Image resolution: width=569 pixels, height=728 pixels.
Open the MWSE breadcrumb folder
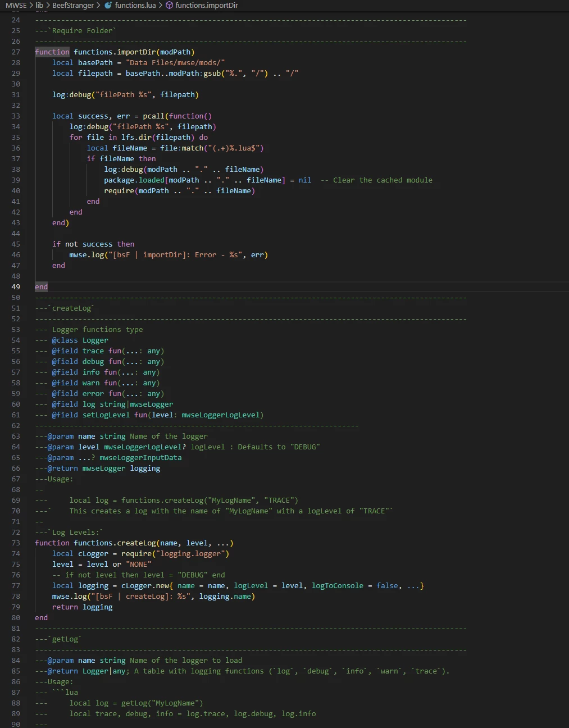click(x=16, y=5)
